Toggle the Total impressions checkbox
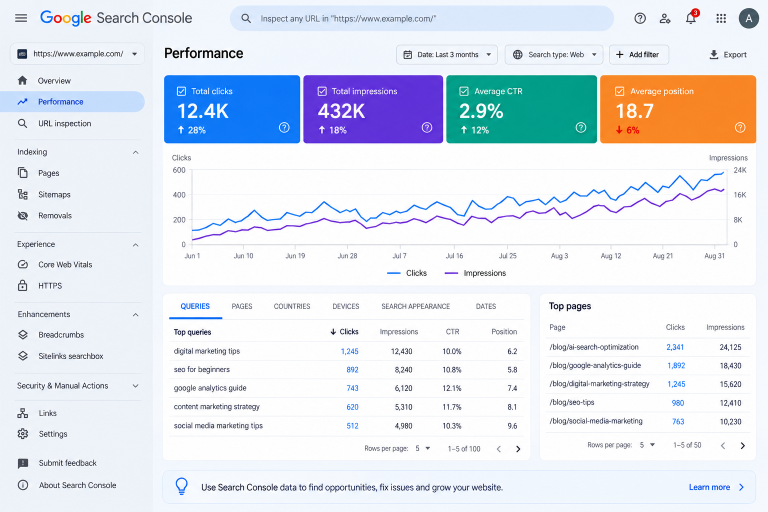This screenshot has width=768, height=512. pyautogui.click(x=322, y=91)
